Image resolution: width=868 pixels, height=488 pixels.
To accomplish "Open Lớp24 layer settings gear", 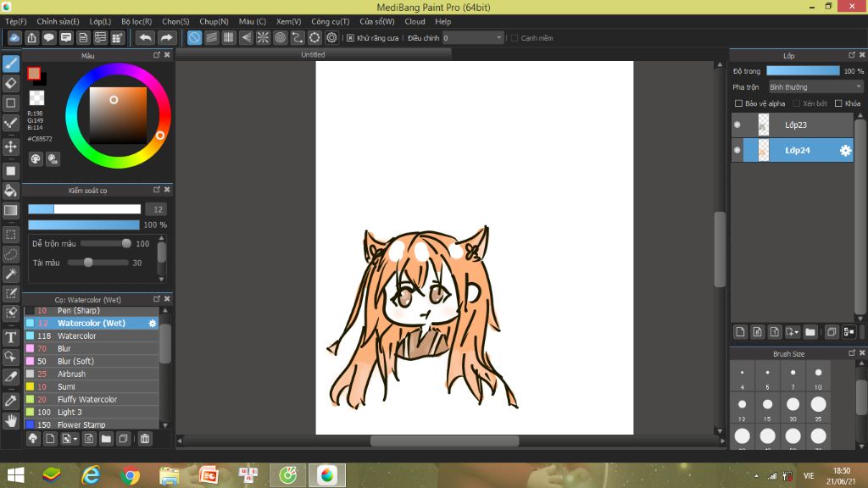I will point(845,151).
